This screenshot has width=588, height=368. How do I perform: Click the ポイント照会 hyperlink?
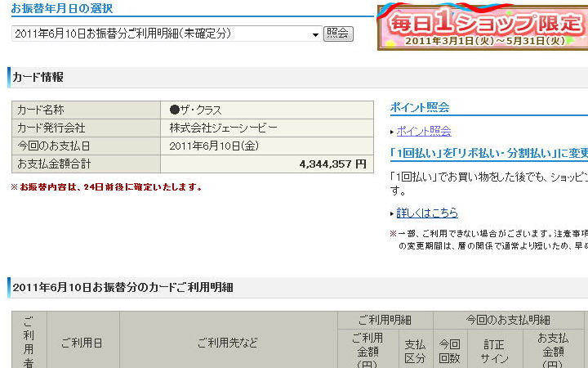point(424,131)
